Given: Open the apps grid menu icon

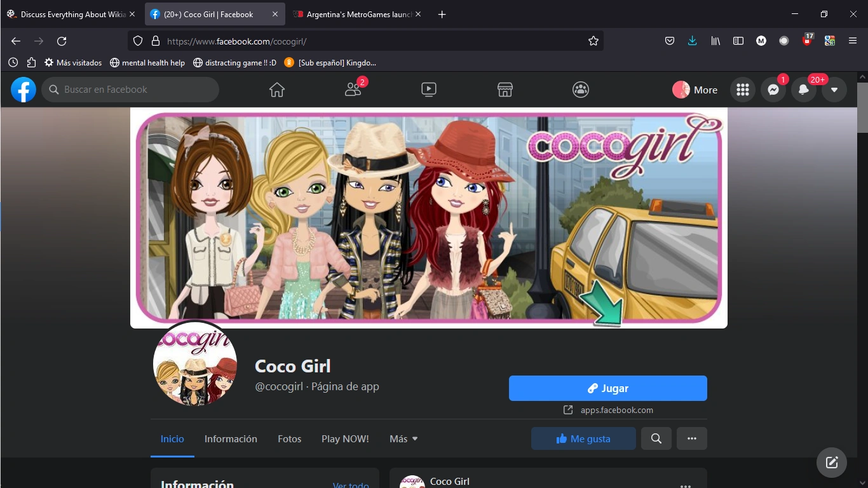Looking at the screenshot, I should click(742, 90).
